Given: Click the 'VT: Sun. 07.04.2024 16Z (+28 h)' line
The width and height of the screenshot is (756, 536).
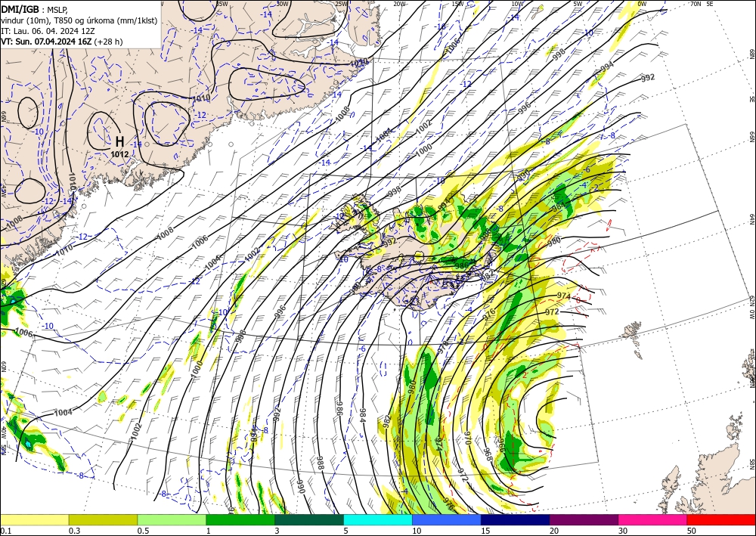Looking at the screenshot, I should (62, 42).
